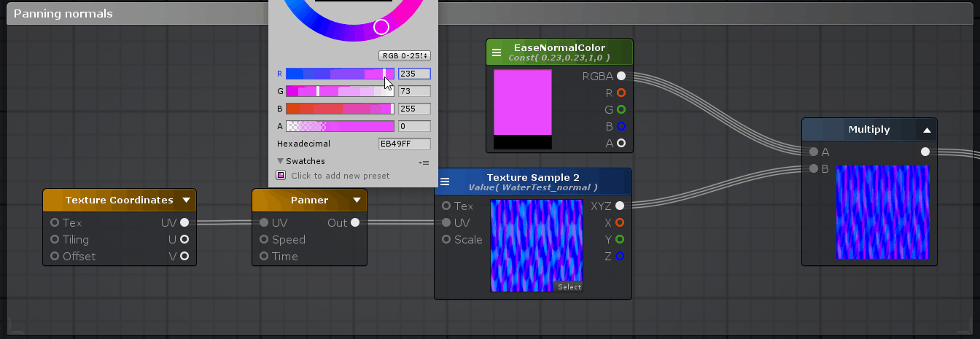The height and width of the screenshot is (339, 980).
Task: Click the Hexadecimal label
Action: click(303, 144)
